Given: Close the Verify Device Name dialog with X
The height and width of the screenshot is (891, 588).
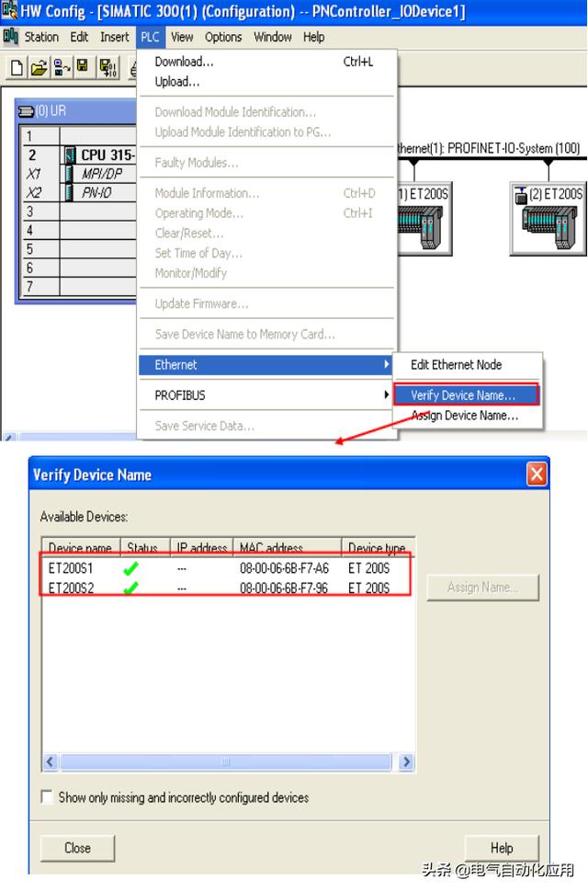Looking at the screenshot, I should [x=537, y=474].
